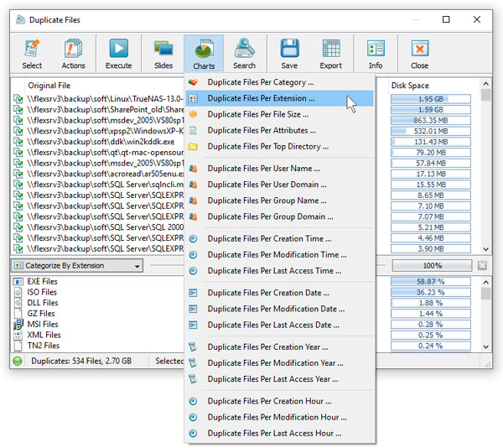Click the 100% filter progress bar
Viewport: 503px width, 448px height.
pos(432,266)
